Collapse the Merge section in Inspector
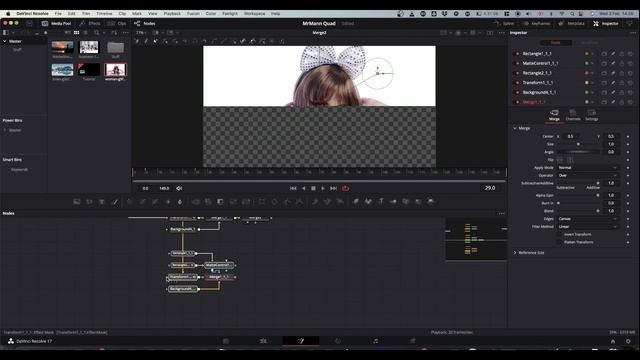640x360 pixels. coord(515,129)
